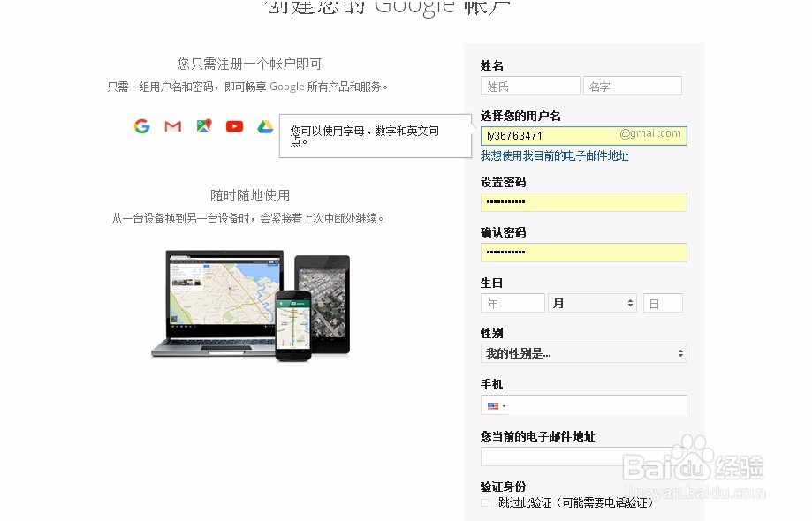
Task: Click the Google Drive triangle icon
Action: (265, 126)
